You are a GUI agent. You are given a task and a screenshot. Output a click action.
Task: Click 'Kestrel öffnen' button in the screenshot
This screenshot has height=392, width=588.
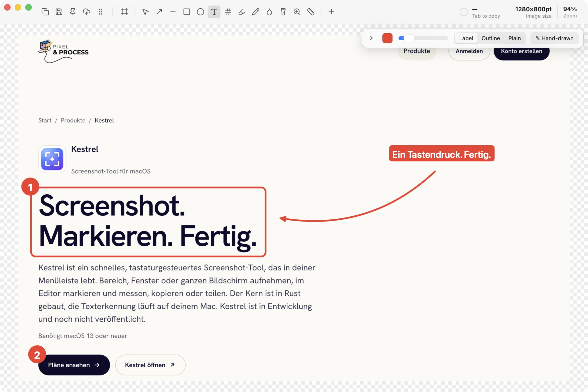(150, 365)
